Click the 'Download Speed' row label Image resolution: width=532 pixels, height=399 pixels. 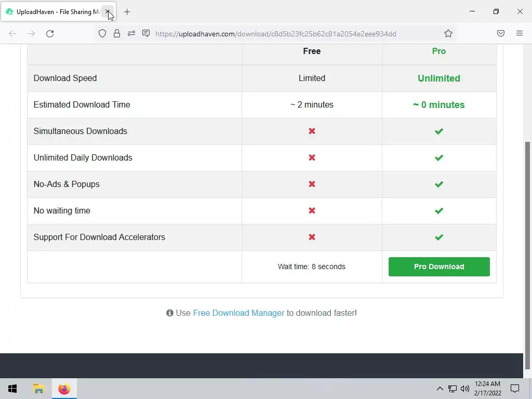click(65, 78)
